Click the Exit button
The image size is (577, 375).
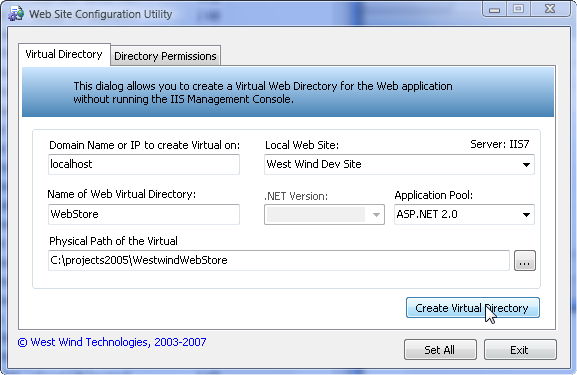tap(520, 350)
